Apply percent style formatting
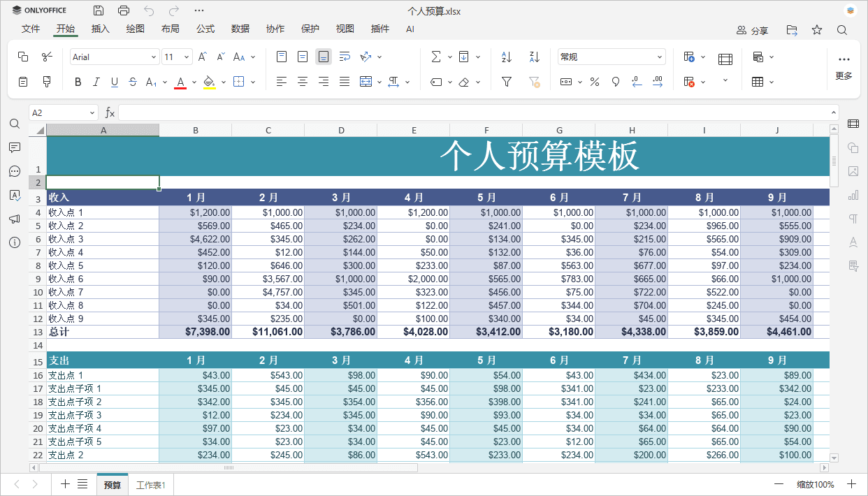This screenshot has height=496, width=868. click(x=595, y=82)
